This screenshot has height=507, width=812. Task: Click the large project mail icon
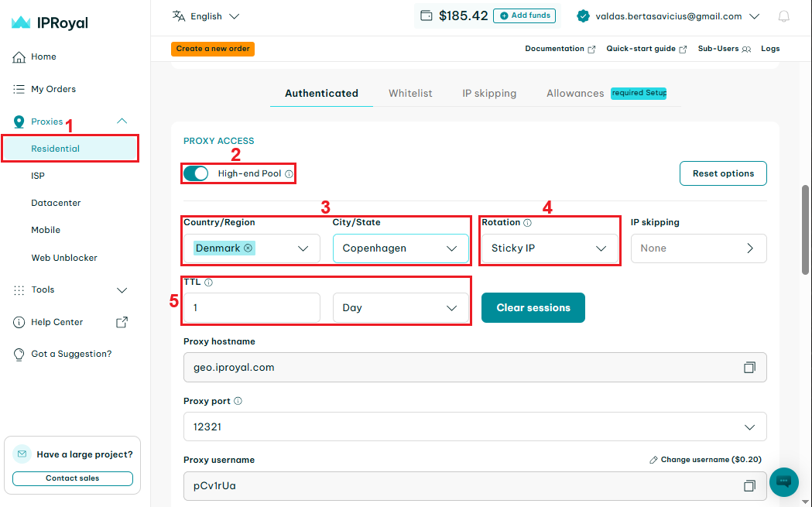pos(22,454)
